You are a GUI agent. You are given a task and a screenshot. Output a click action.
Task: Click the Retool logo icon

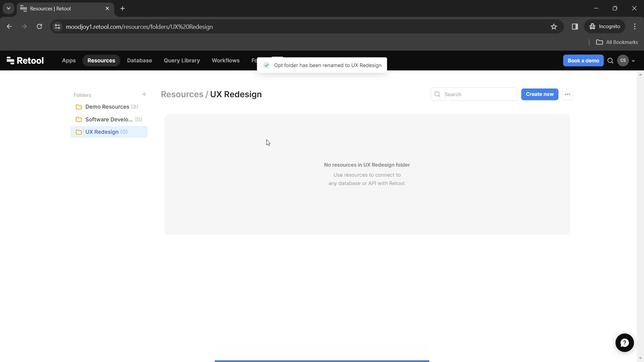coord(10,61)
